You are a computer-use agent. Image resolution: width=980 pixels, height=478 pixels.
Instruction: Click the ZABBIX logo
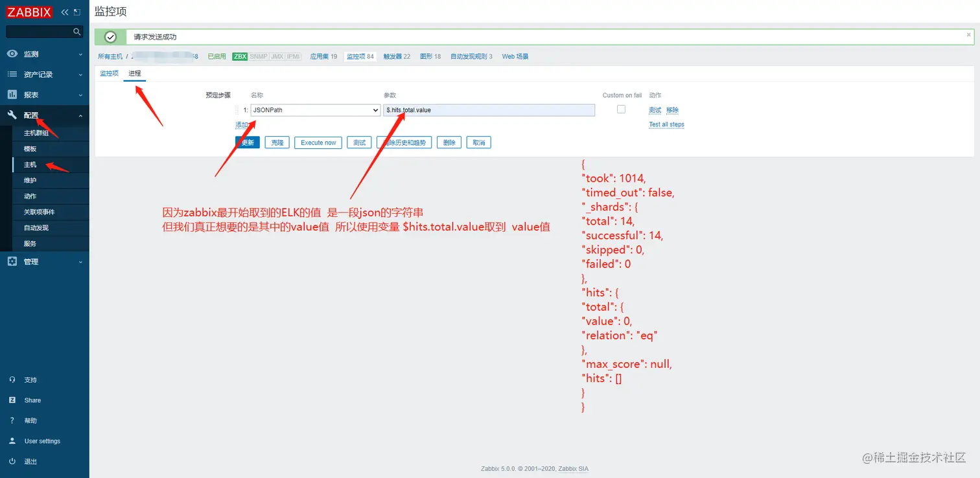(x=29, y=12)
